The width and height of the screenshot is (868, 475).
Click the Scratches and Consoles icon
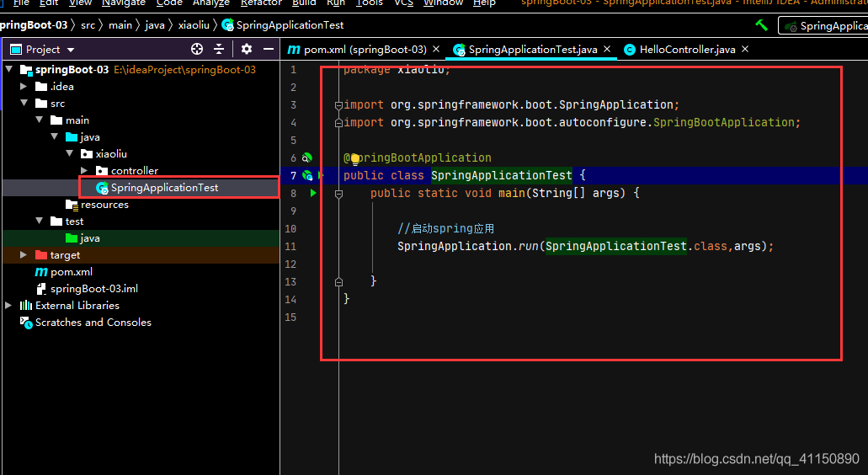(x=26, y=323)
